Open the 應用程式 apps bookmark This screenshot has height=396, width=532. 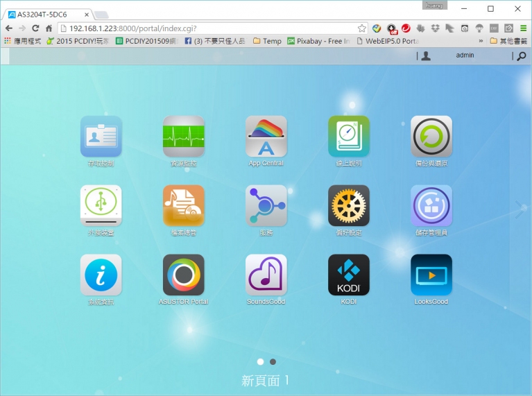click(x=23, y=41)
